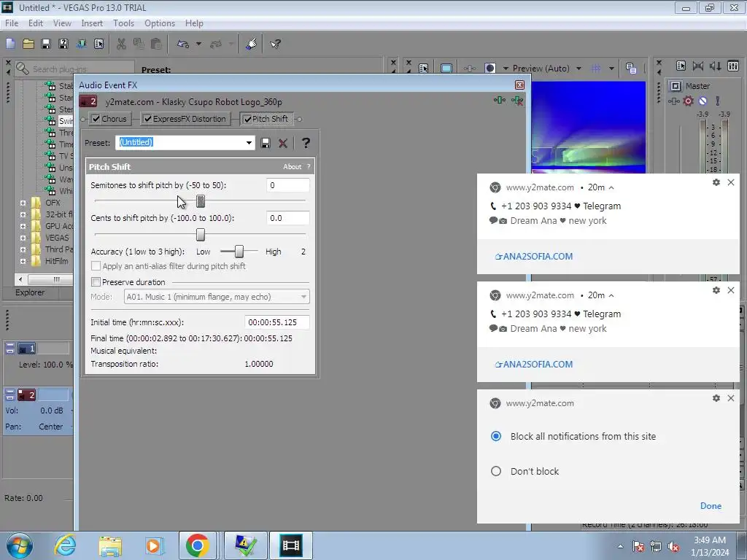Screen dimensions: 747x560
Task: Click the Save toolbar icon
Action: pos(46,44)
